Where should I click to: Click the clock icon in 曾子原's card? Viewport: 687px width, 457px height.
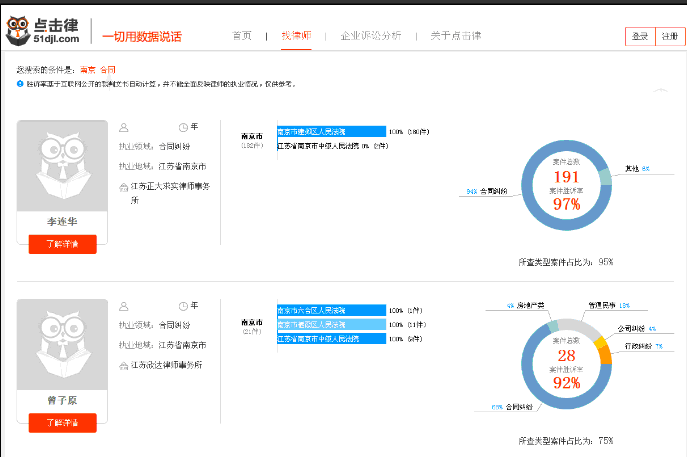click(x=183, y=306)
